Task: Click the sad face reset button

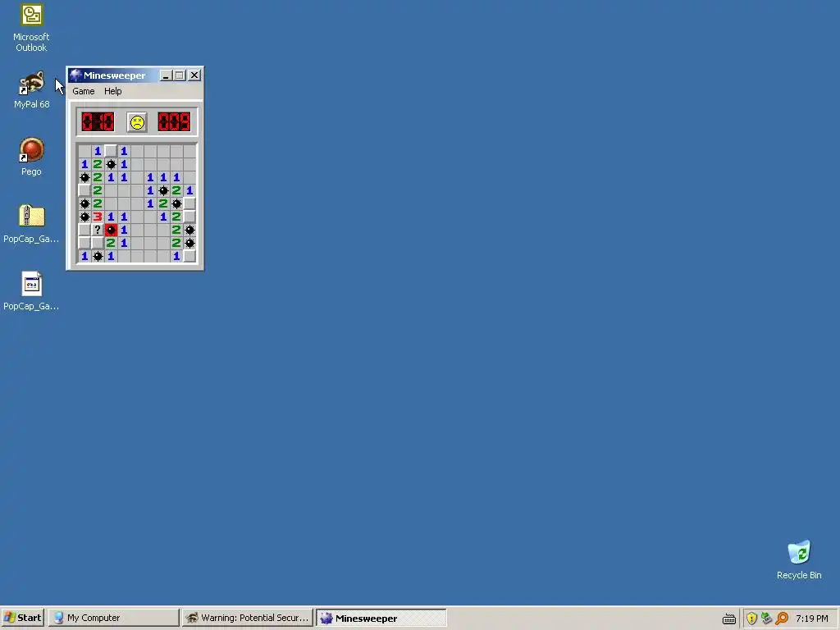Action: click(x=137, y=122)
